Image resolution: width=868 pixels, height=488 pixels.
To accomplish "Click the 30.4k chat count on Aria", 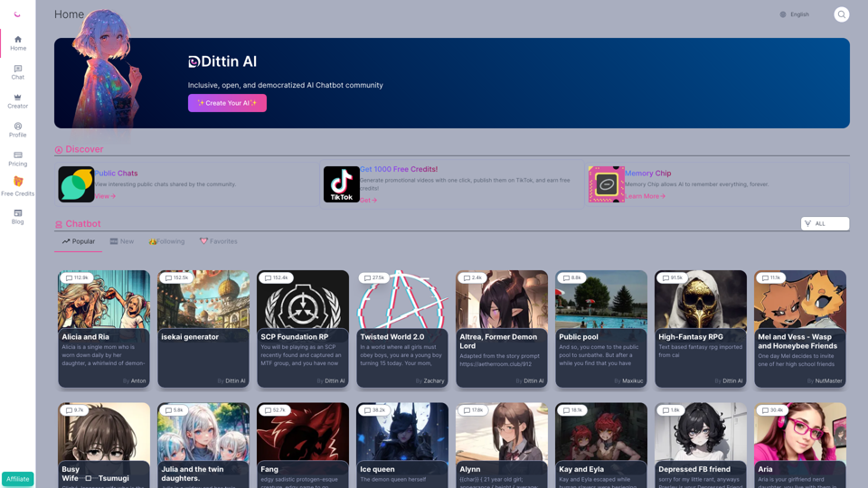I will click(772, 410).
